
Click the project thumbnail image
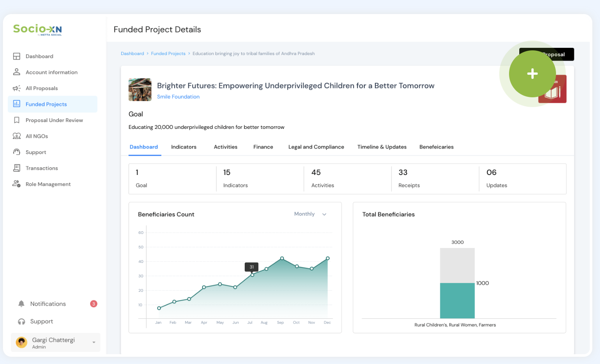[140, 90]
